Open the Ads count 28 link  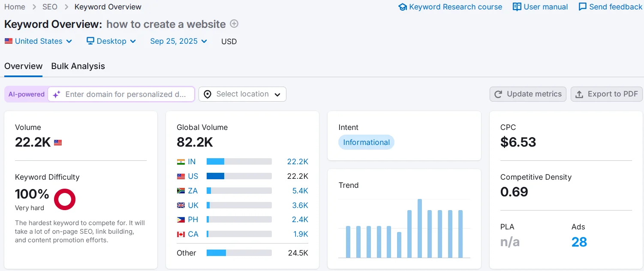coord(579,242)
